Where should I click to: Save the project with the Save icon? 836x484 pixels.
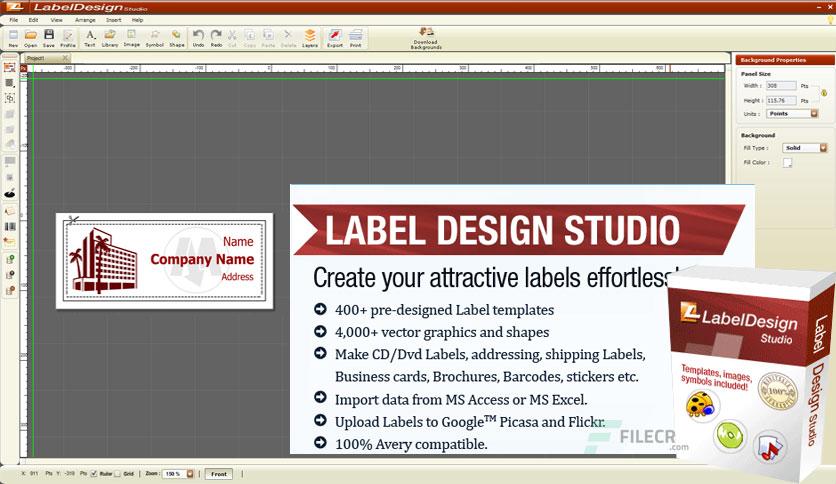(49, 38)
